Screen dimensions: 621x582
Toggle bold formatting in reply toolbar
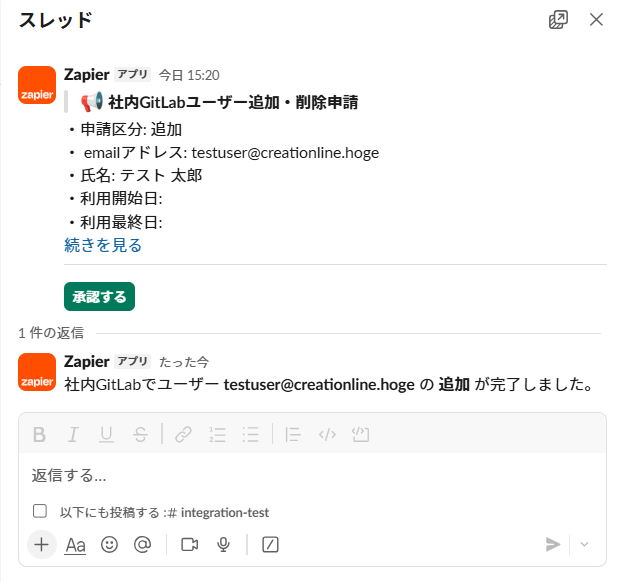coord(40,434)
